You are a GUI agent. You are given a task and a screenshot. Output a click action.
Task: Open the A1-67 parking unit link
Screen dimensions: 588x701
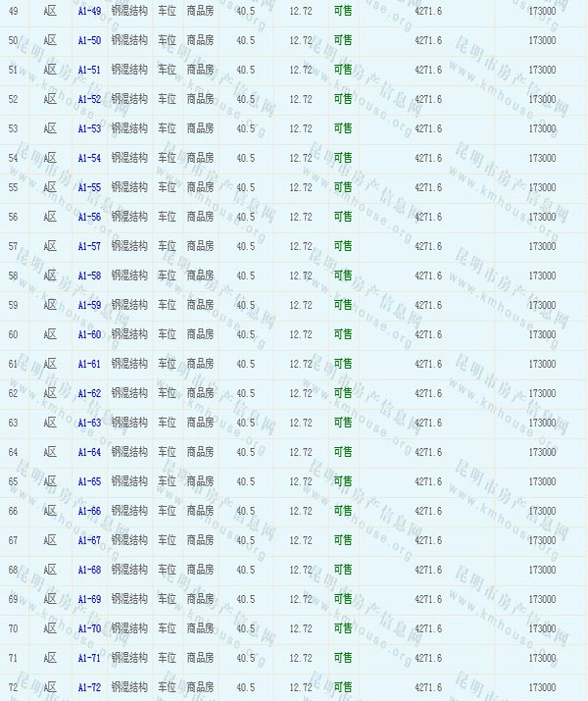coord(89,540)
